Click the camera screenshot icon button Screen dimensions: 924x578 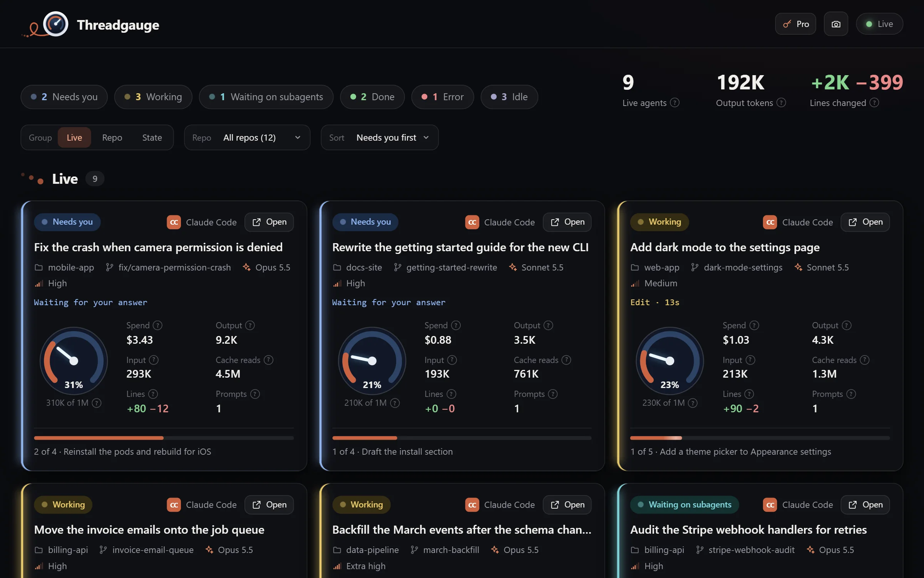coord(836,24)
